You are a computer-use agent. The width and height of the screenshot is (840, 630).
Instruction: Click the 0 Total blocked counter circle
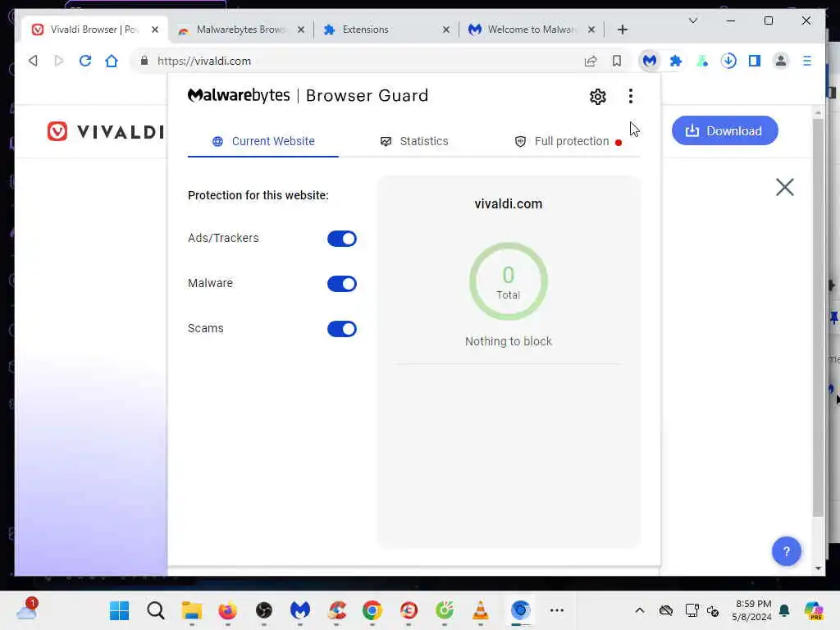pos(509,281)
